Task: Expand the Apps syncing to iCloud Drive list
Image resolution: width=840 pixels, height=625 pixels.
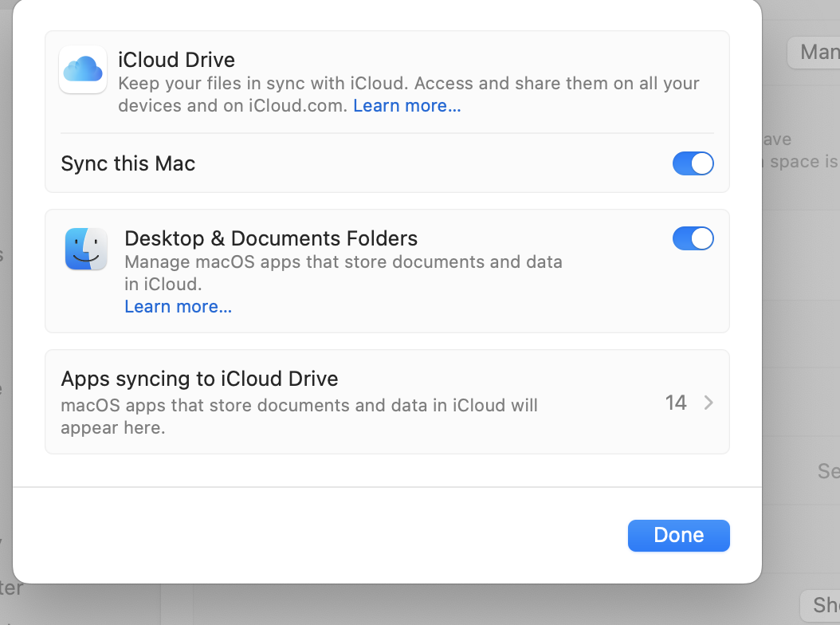Action: click(x=709, y=403)
